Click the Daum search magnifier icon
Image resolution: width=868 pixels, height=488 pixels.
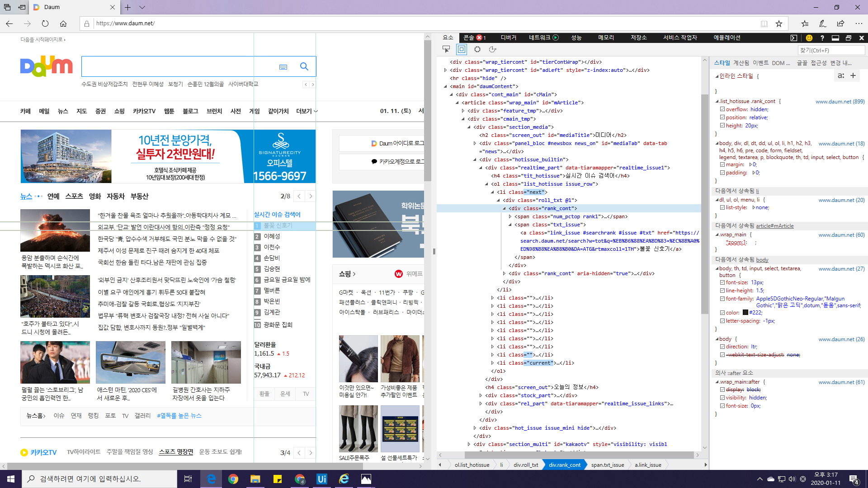click(x=304, y=67)
